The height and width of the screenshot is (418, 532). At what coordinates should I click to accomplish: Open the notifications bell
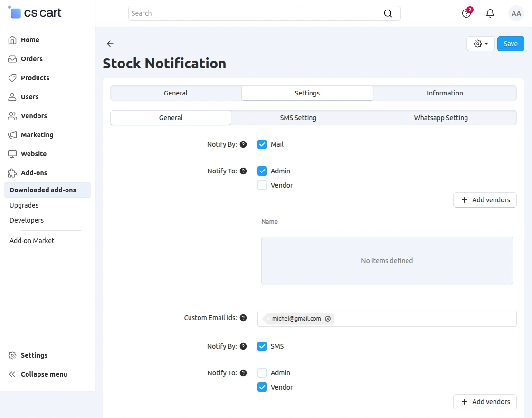[x=490, y=13]
